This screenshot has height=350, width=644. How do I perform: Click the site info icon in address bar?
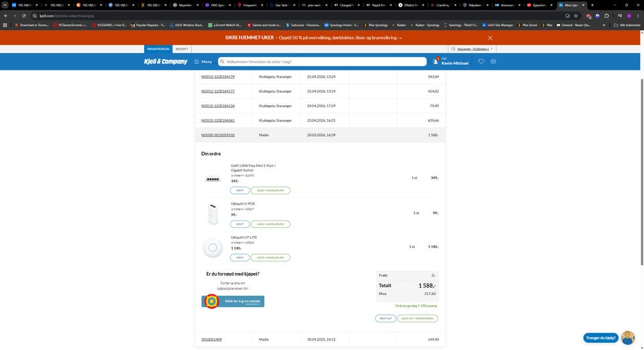click(34, 15)
